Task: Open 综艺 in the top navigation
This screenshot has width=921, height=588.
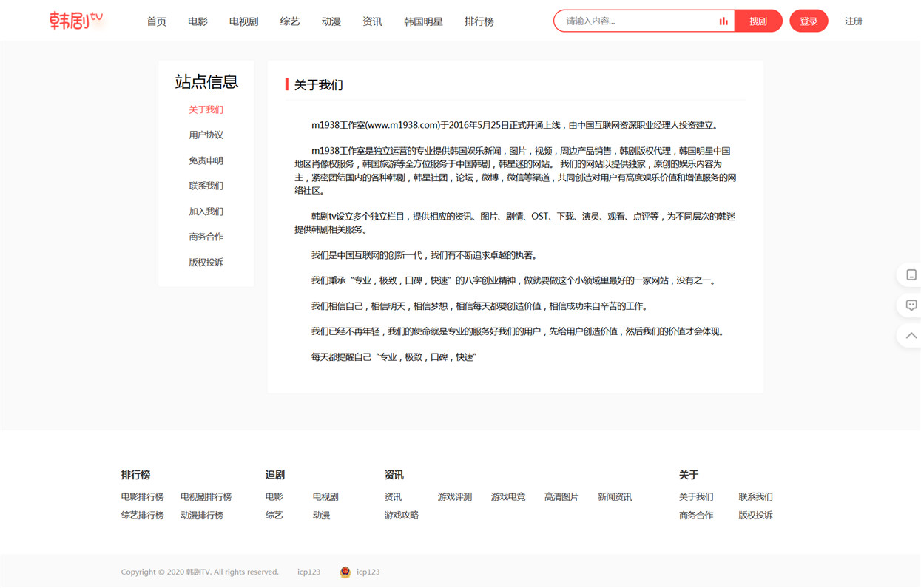Action: click(x=290, y=21)
